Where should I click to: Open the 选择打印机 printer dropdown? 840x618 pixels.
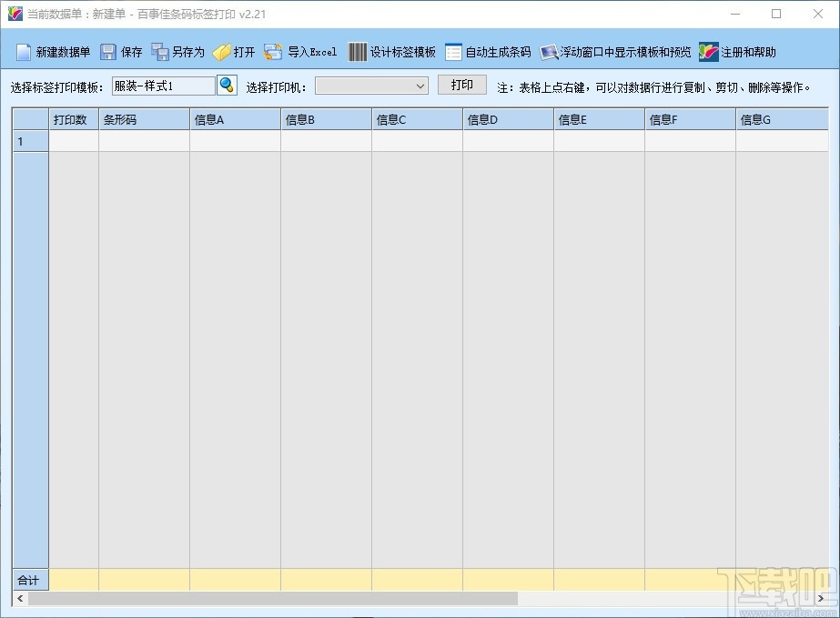click(x=370, y=85)
